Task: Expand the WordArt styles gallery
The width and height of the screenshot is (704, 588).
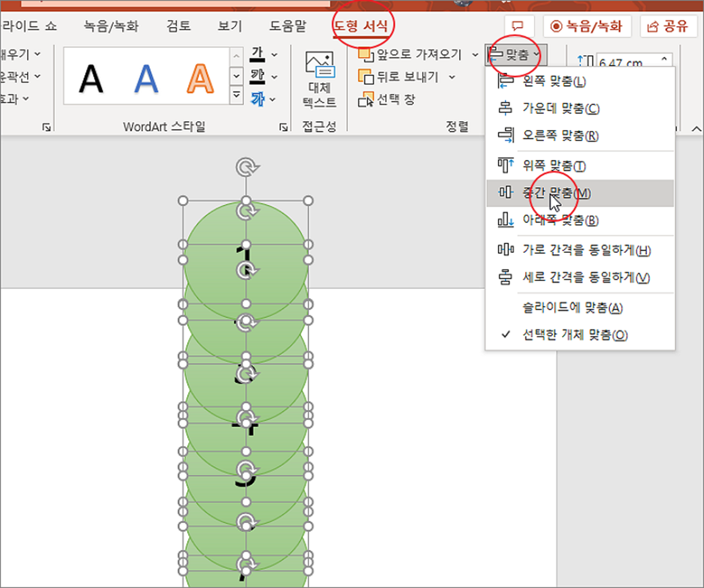Action: click(237, 95)
